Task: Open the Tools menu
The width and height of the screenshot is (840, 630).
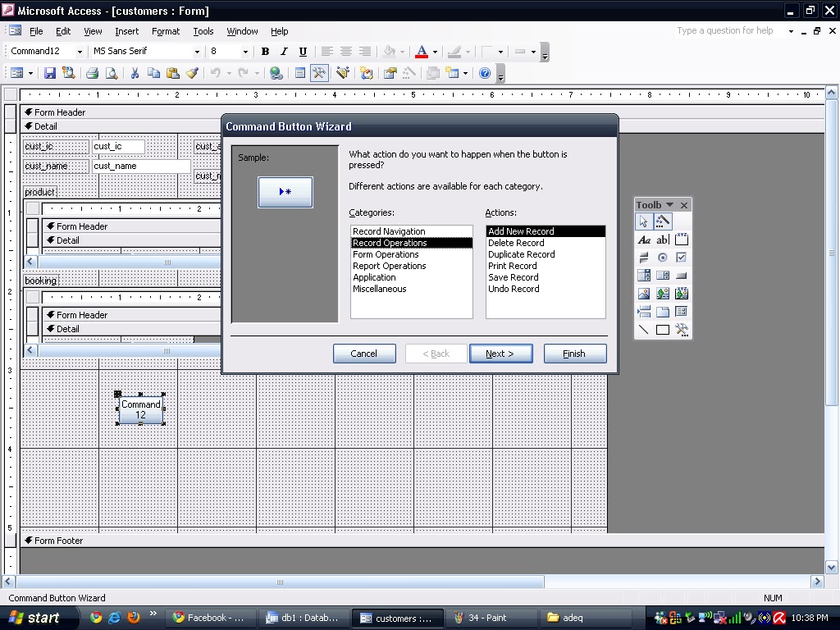Action: (203, 31)
